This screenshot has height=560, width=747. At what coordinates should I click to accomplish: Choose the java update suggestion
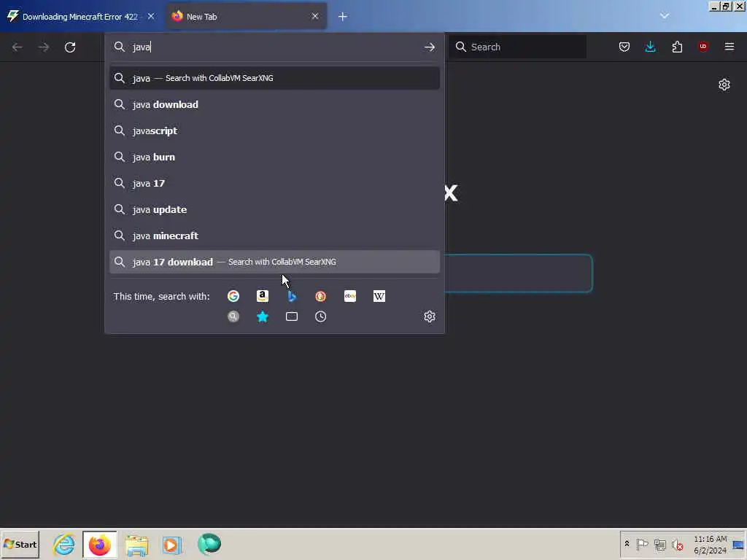274,209
